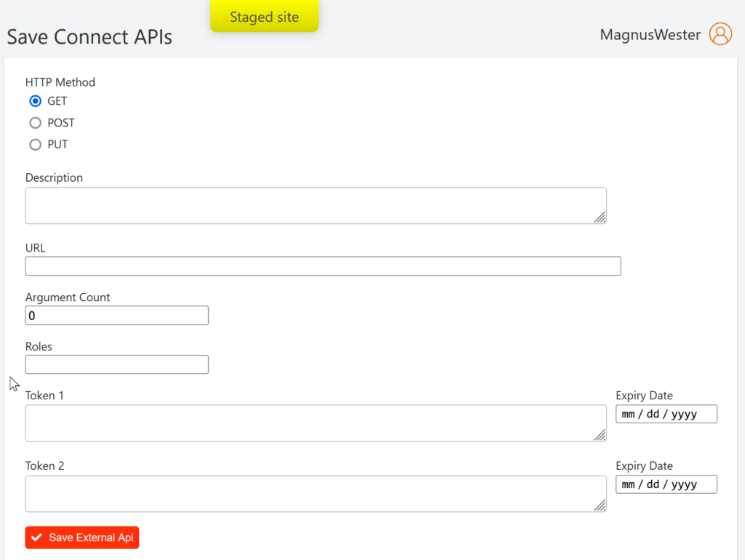
Task: Click inside the Token 1 text area
Action: tap(313, 420)
